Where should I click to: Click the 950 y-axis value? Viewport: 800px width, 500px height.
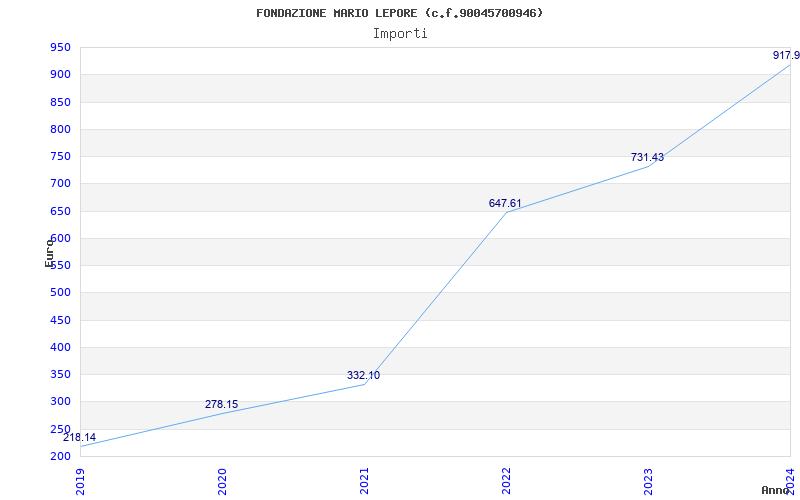click(x=60, y=48)
